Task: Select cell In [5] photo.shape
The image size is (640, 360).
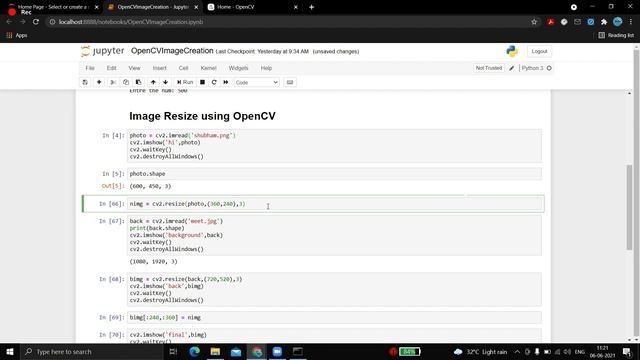Action: point(334,174)
